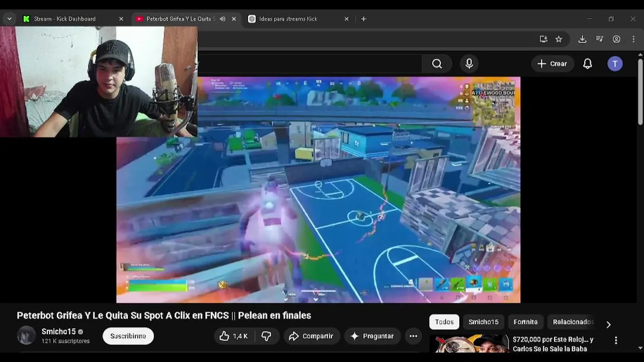Screen dimensions: 644x362
Task: Open the $720,000 por Este Reloj video title
Action: [553, 344]
